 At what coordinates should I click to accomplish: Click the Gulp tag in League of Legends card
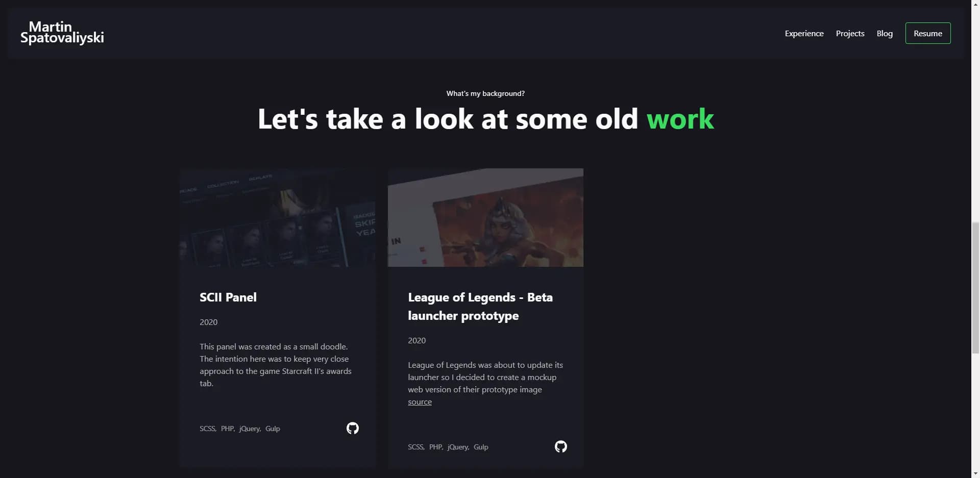click(x=481, y=447)
